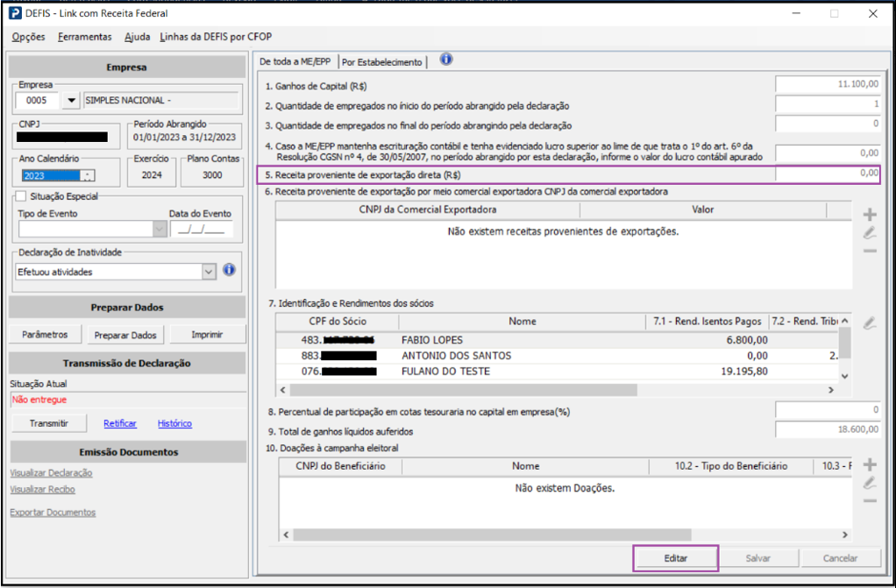Click the remove icon beside the Doações table

click(870, 500)
